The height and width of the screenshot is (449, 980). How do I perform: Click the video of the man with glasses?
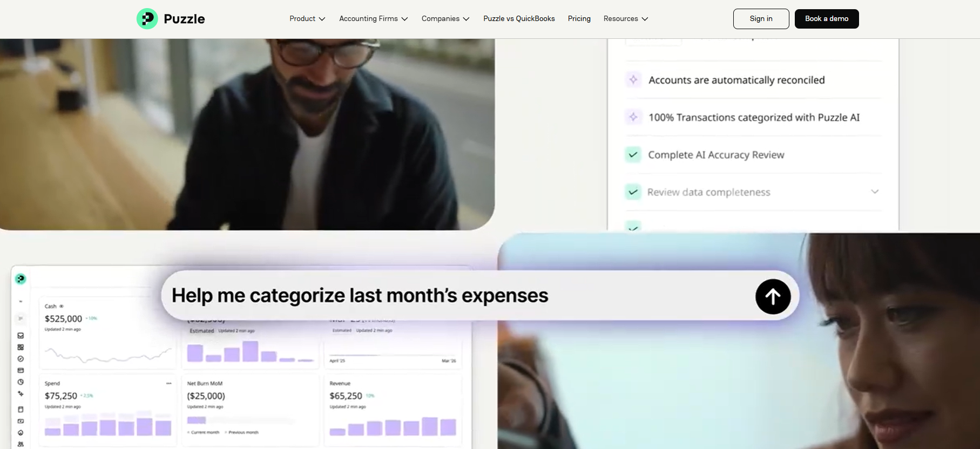(247, 134)
